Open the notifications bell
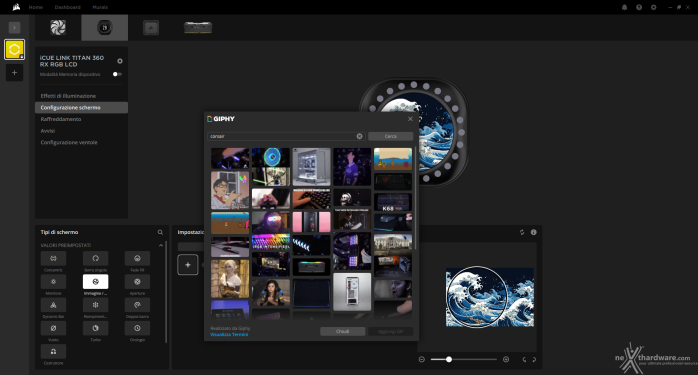Screen dimensions: 698x375 (x=625, y=7)
